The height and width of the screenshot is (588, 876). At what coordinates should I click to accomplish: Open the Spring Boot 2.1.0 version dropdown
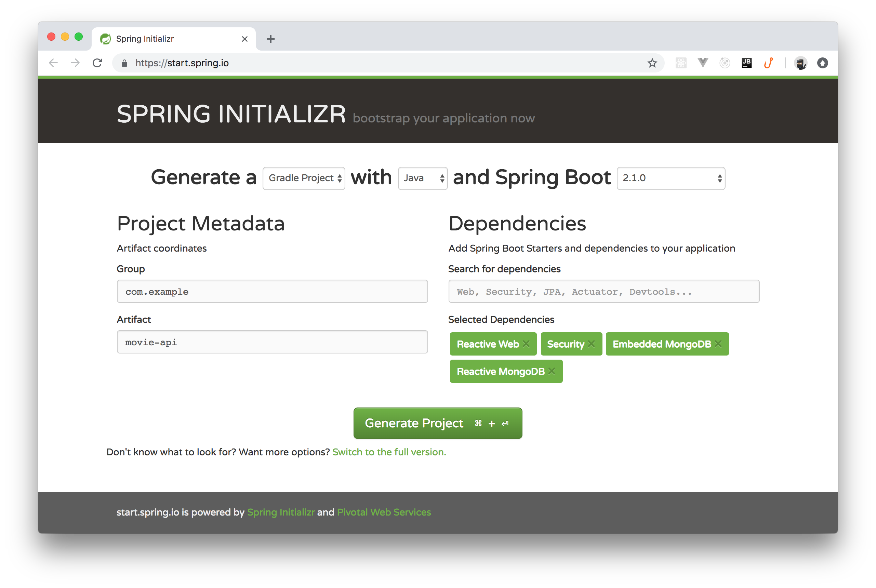click(x=671, y=178)
